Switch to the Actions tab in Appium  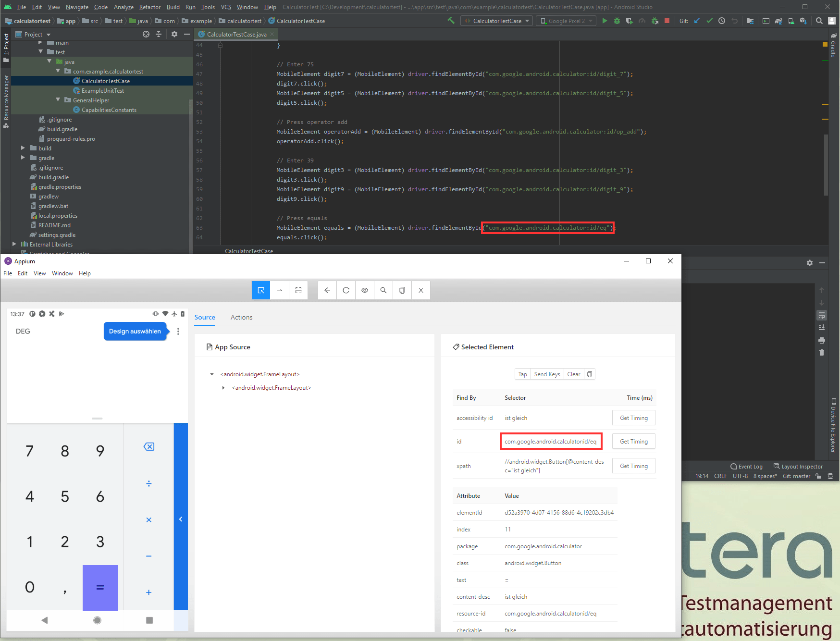(x=241, y=317)
